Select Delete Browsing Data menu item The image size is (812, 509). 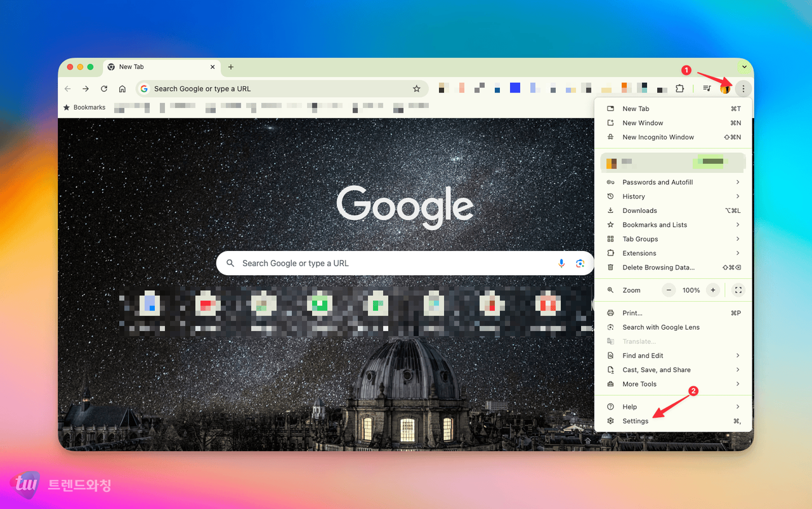point(674,267)
